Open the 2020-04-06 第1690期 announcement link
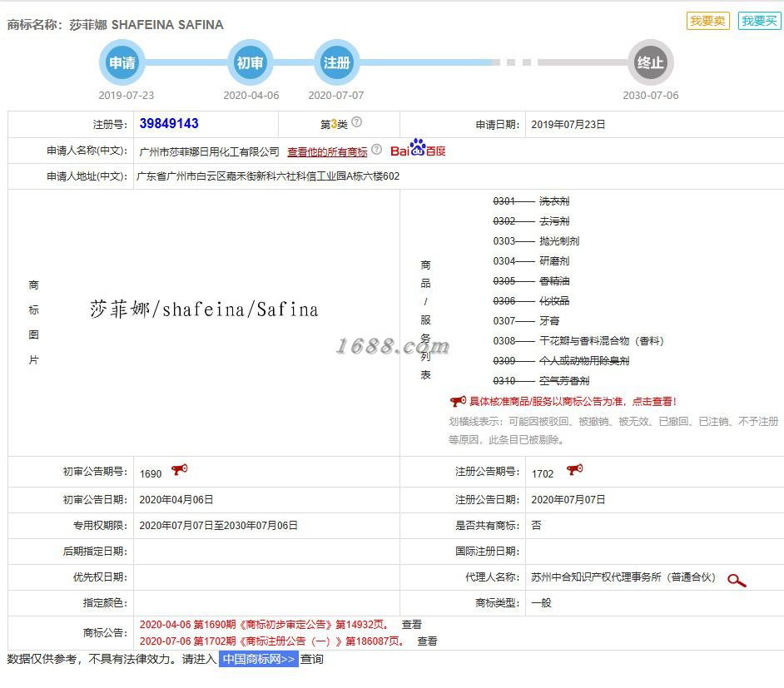 [x=264, y=625]
